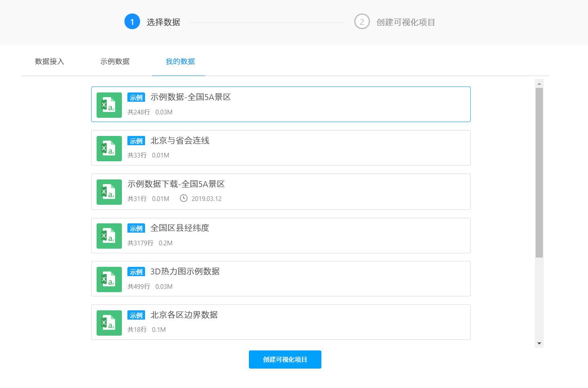Screen dimensions: 588x388
Task: Click the Excel icon on 示例数据-全国5A景区
Action: (109, 105)
